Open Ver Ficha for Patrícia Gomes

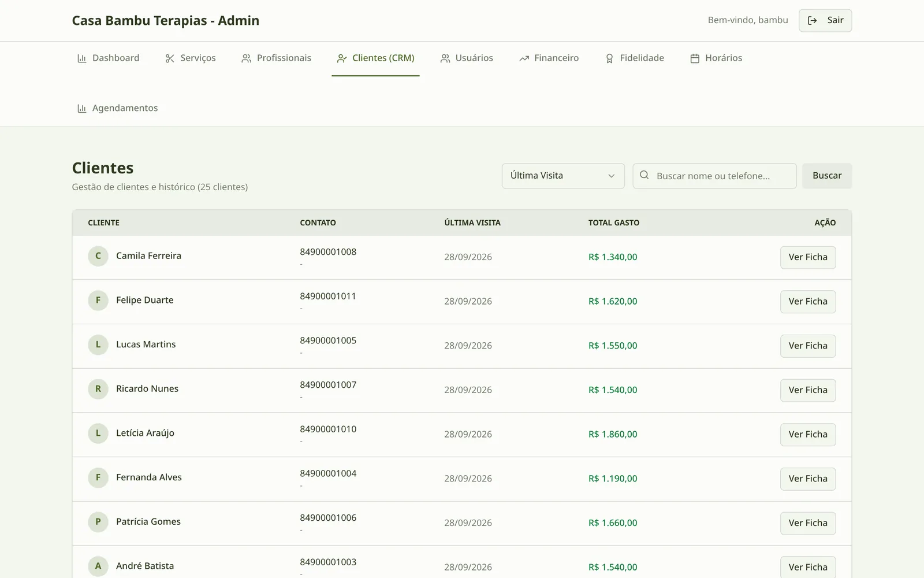tap(808, 523)
